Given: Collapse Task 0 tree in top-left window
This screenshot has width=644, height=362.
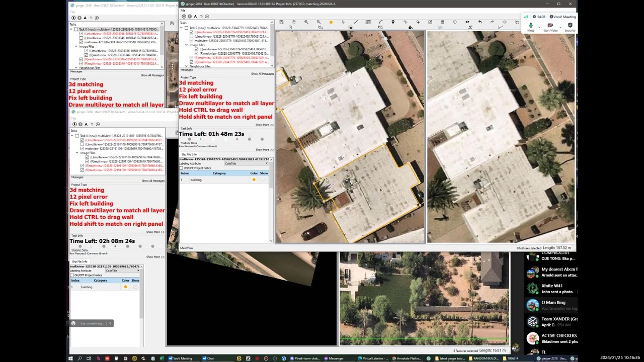Looking at the screenshot, I should [71, 29].
